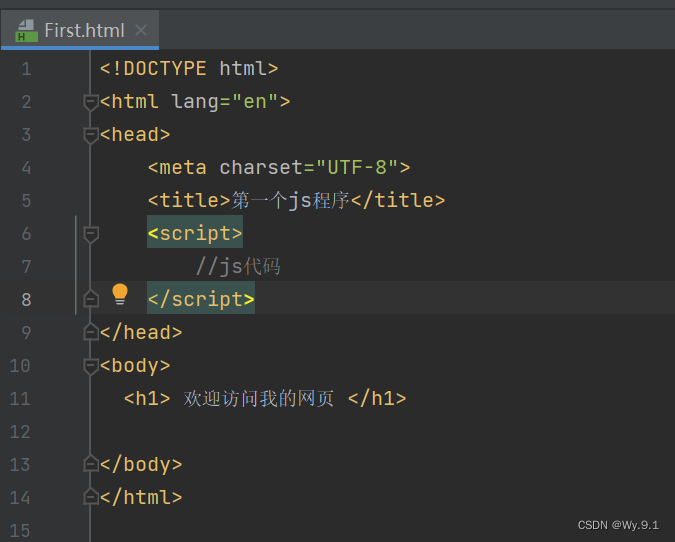Click the closing </head> tag text
This screenshot has width=675, height=542.
(x=141, y=332)
